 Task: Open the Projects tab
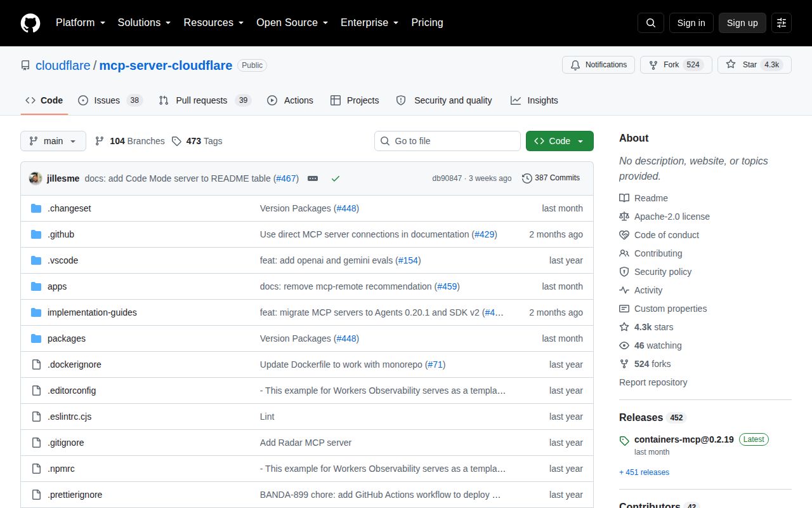click(355, 100)
